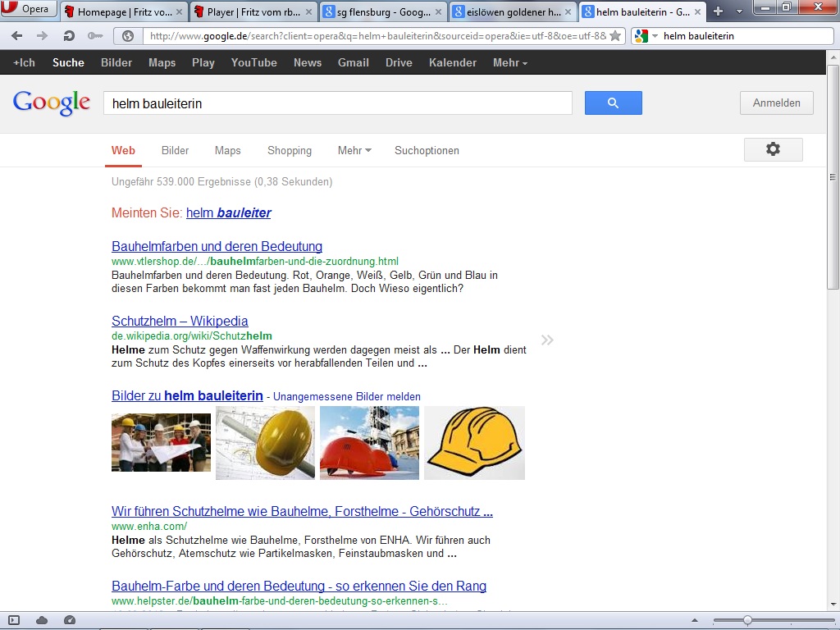Open the Opera Link cloud icon
The image size is (840, 630).
click(42, 620)
